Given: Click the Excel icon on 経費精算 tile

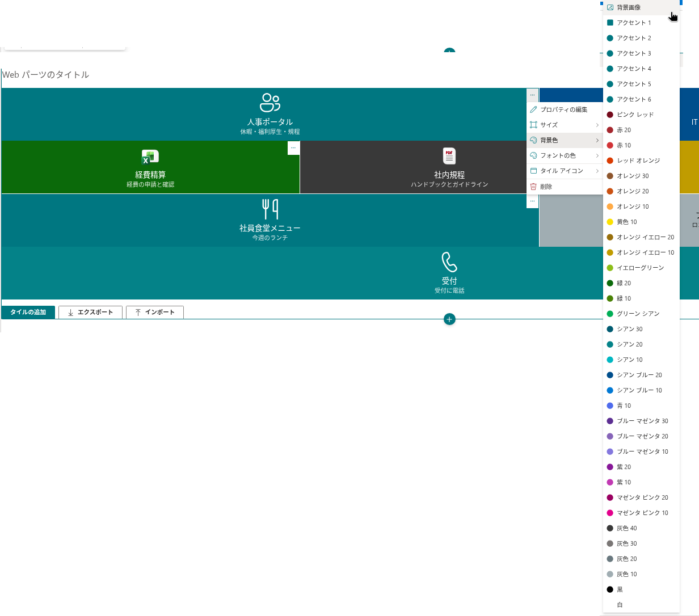Looking at the screenshot, I should 150,157.
